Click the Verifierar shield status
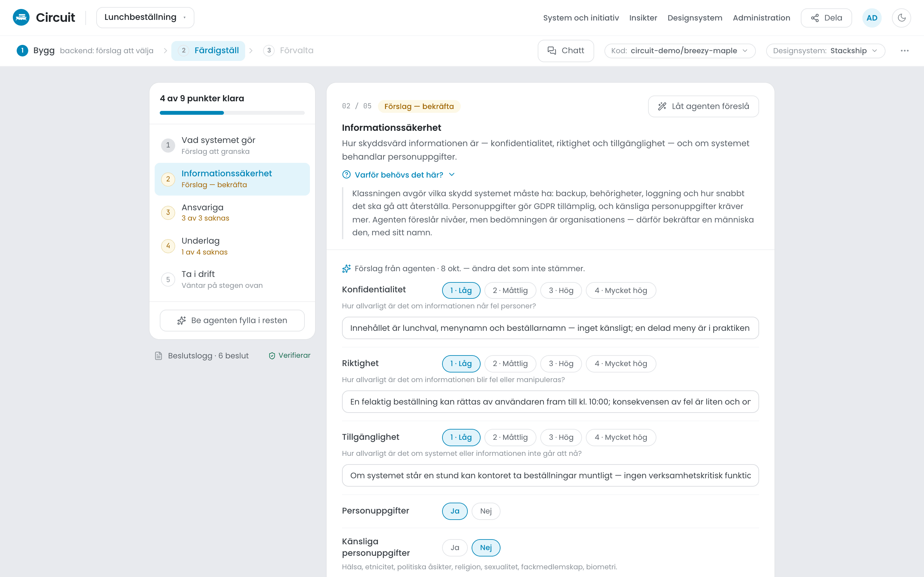The image size is (924, 577). coord(289,355)
